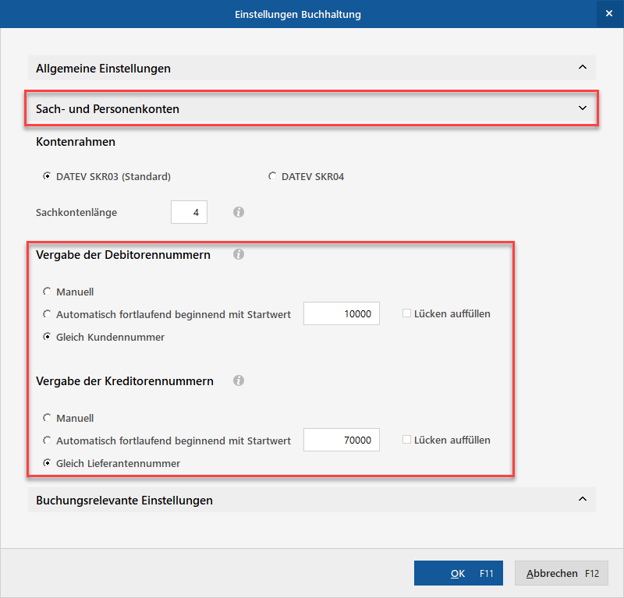The image size is (624, 598).
Task: Click info icon beside Vergabe der Kreditorennummern
Action: click(x=238, y=381)
